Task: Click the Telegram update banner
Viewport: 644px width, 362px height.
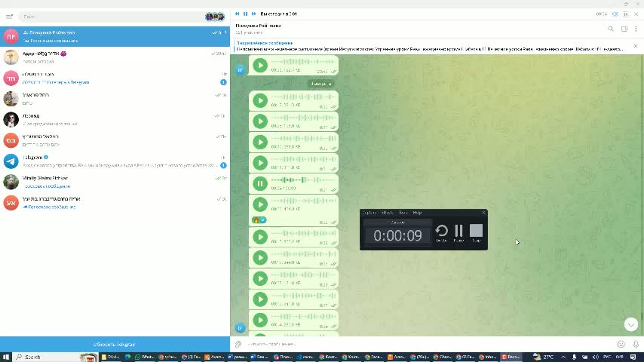Action: [x=115, y=344]
